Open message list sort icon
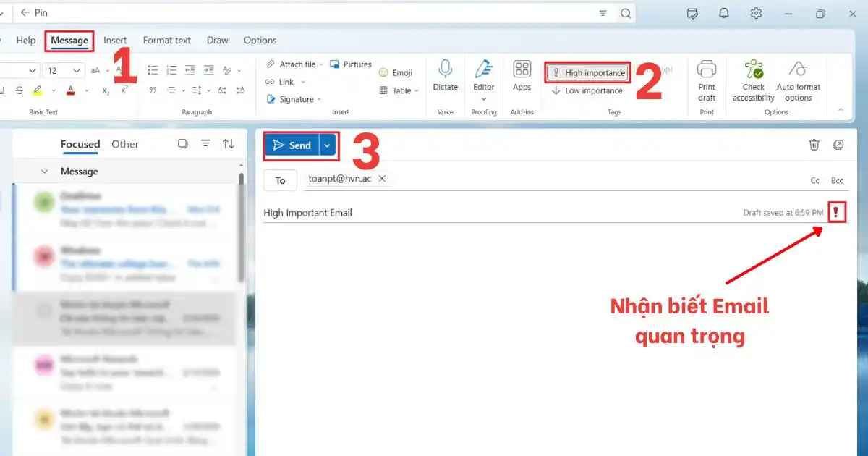Viewport: 868px width, 456px height. [x=229, y=144]
